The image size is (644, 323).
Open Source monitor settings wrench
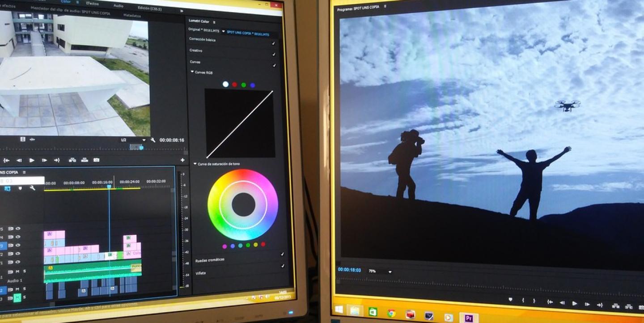click(153, 140)
